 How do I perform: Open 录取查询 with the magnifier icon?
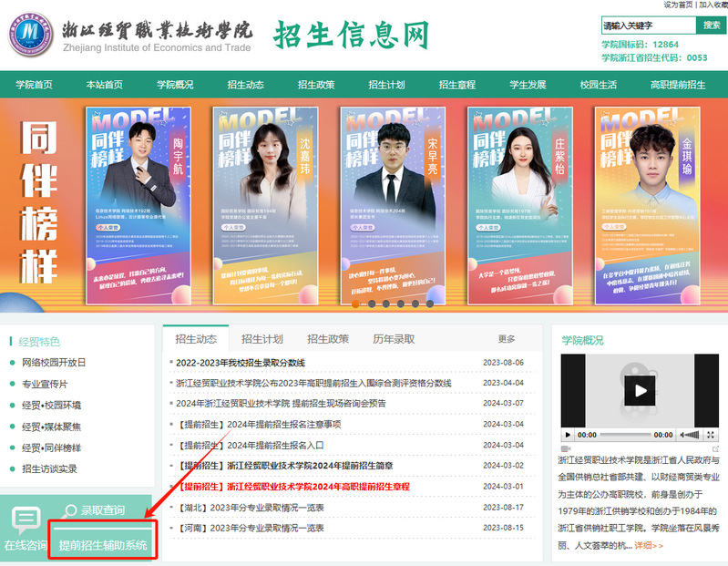[96, 510]
